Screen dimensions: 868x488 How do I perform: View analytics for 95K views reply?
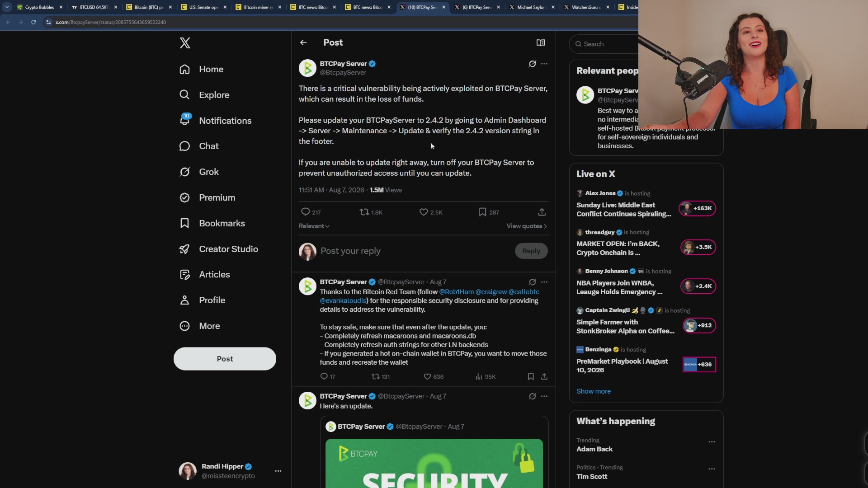[485, 376]
